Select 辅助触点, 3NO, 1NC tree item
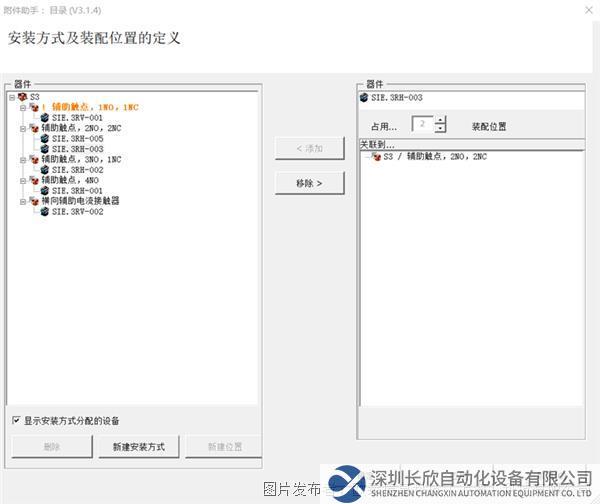 (x=81, y=159)
